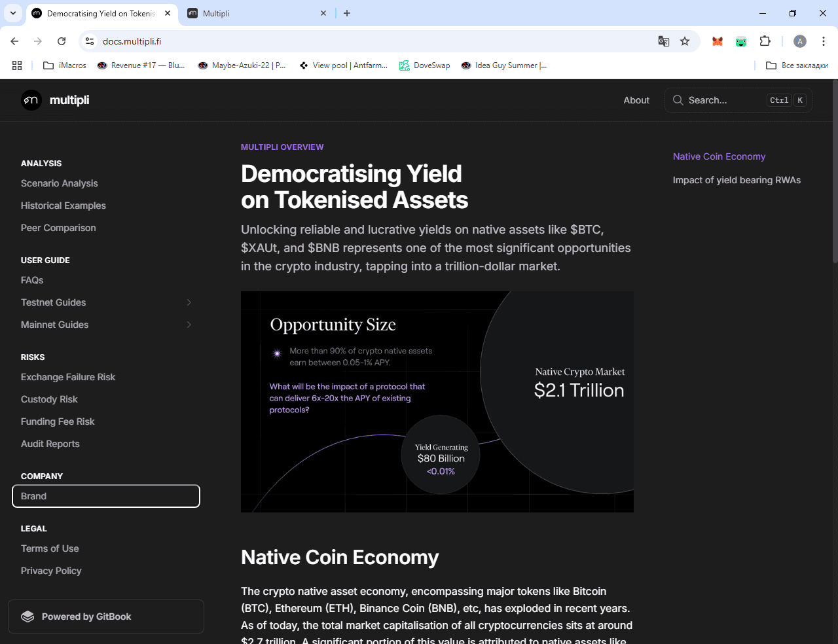Translate this page icon

[664, 41]
